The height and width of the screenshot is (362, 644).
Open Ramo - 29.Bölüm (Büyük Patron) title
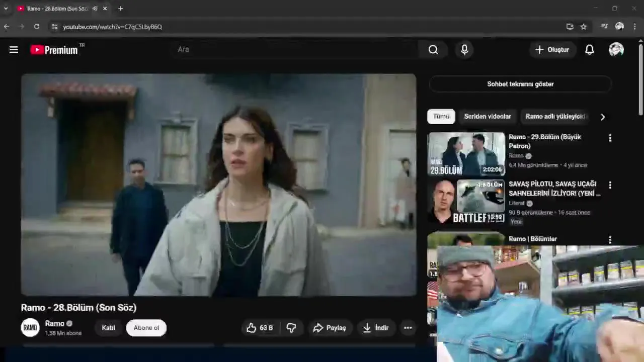[x=545, y=141]
